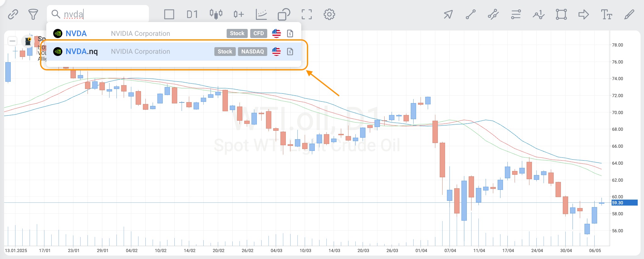Viewport: 644px width, 259px height.
Task: Open the D1 timeframe selector
Action: coord(192,14)
